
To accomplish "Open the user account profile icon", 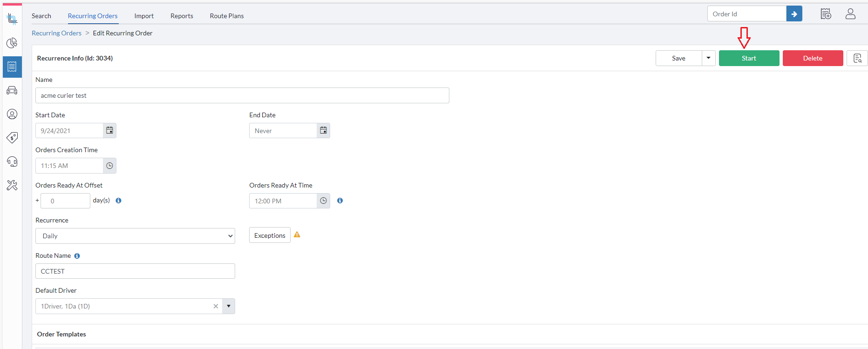I will click(x=850, y=14).
